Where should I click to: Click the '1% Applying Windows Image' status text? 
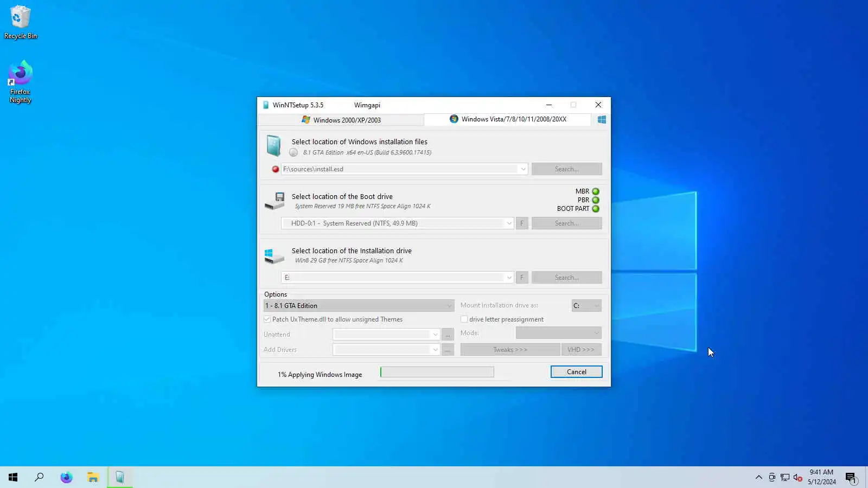click(320, 375)
